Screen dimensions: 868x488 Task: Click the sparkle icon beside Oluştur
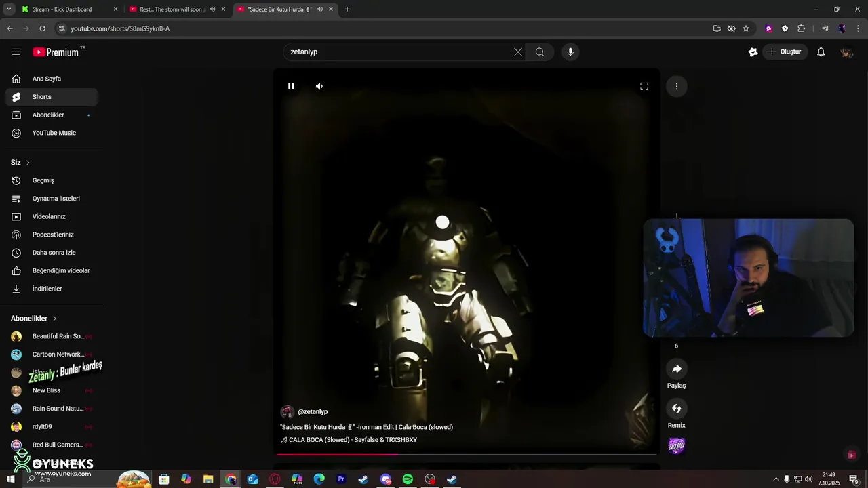click(x=753, y=52)
